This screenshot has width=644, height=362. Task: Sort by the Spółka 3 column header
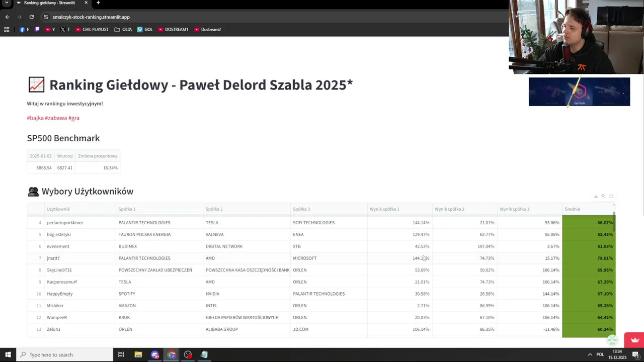coord(329,209)
